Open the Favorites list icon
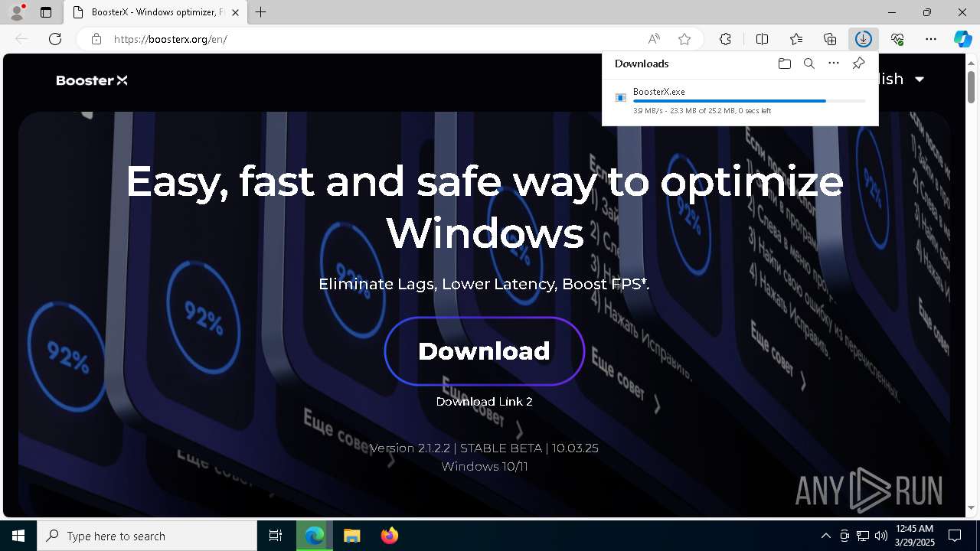The image size is (980, 551). (796, 39)
